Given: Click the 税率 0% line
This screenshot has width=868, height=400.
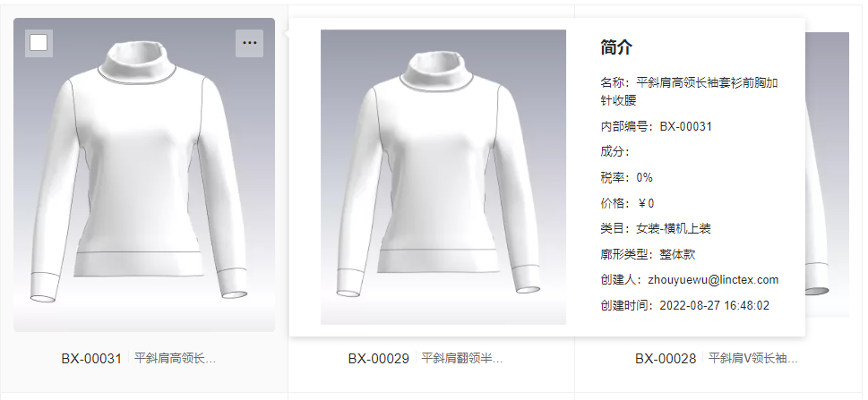Looking at the screenshot, I should click(627, 177).
